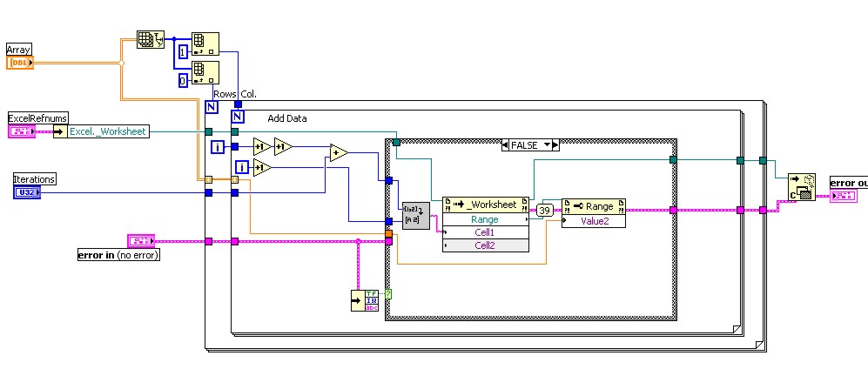Select the _Worksheet invoke node header
868x369 pixels.
pyautogui.click(x=486, y=205)
